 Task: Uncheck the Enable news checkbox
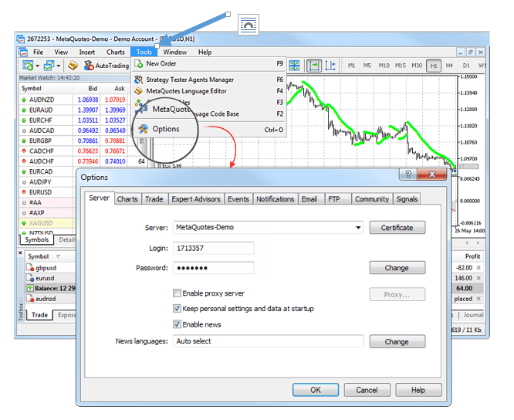[177, 324]
